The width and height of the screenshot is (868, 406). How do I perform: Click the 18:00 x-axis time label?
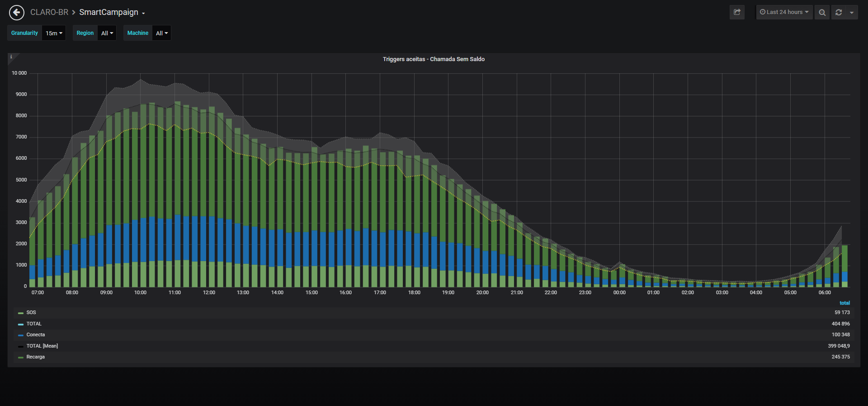pos(414,293)
